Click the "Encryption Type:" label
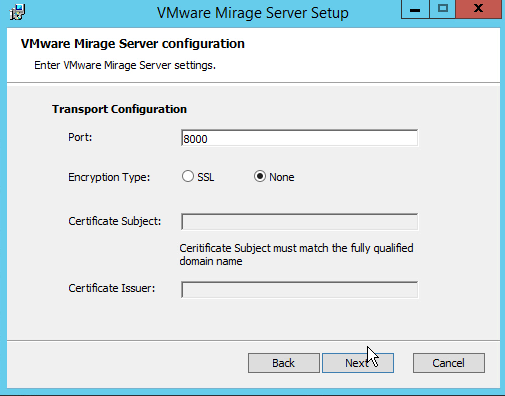This screenshot has width=505, height=396. 109,177
